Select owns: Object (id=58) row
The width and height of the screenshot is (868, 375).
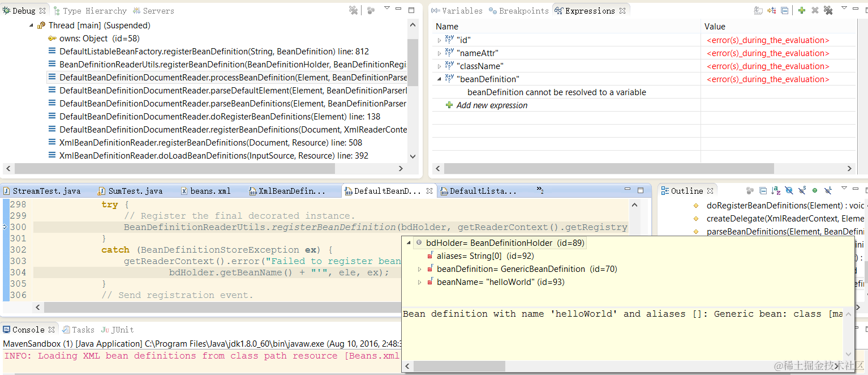click(x=100, y=39)
